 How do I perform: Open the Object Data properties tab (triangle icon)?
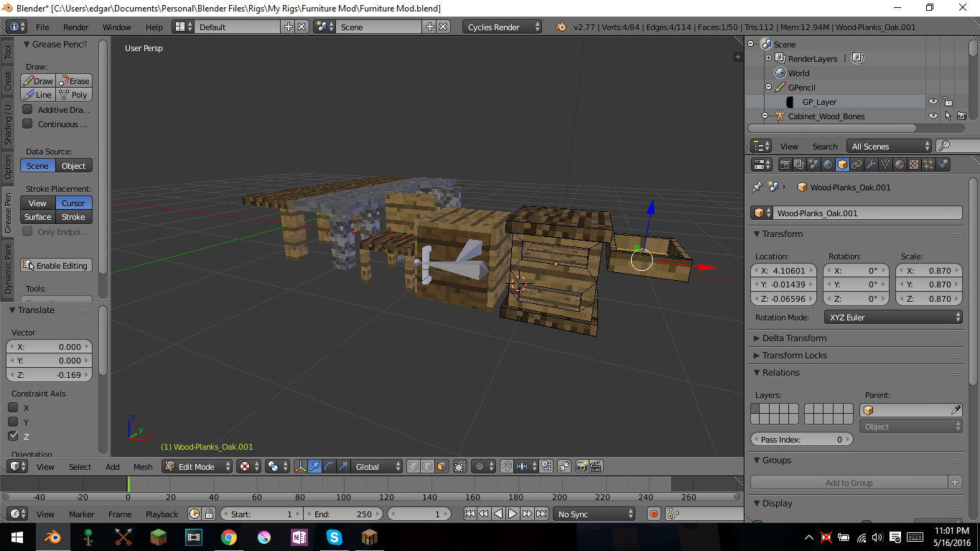(x=885, y=165)
